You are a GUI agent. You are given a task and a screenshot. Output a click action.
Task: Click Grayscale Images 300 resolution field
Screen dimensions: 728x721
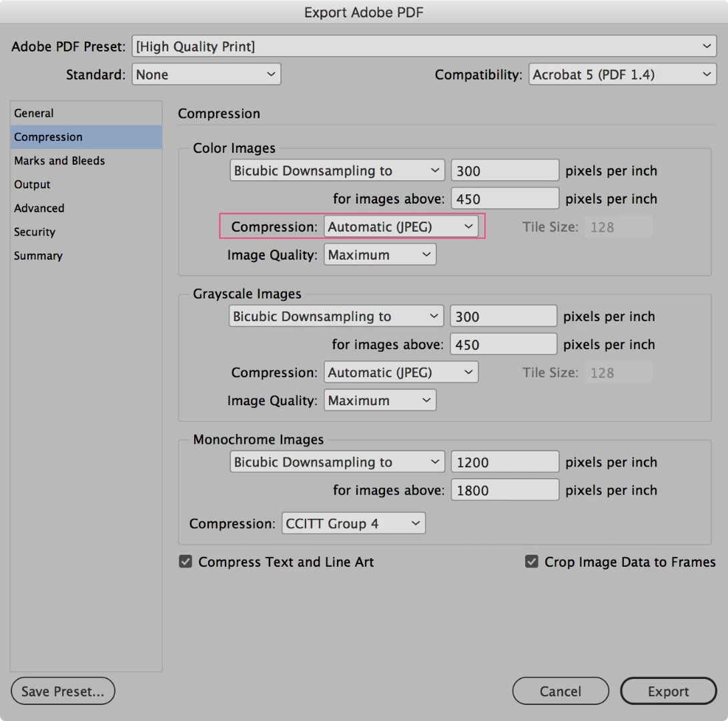pos(503,316)
